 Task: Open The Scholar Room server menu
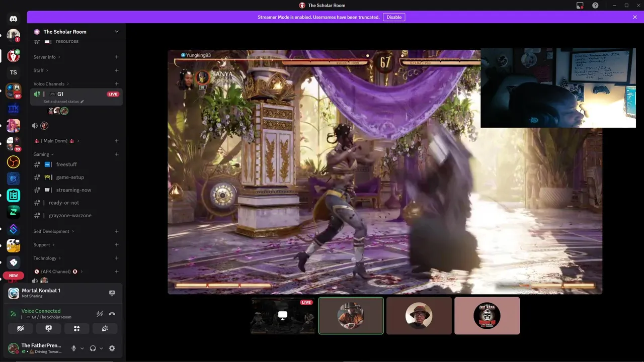click(75, 32)
